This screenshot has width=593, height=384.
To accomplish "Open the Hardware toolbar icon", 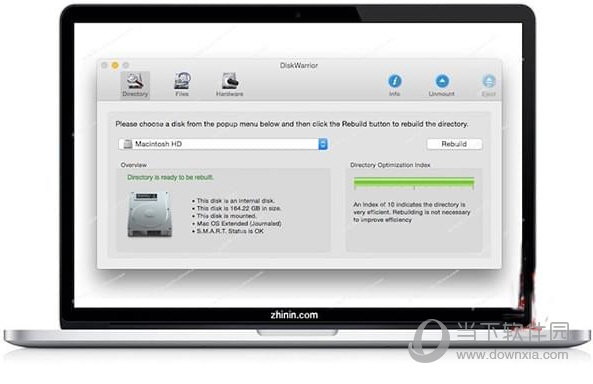I will [x=230, y=85].
